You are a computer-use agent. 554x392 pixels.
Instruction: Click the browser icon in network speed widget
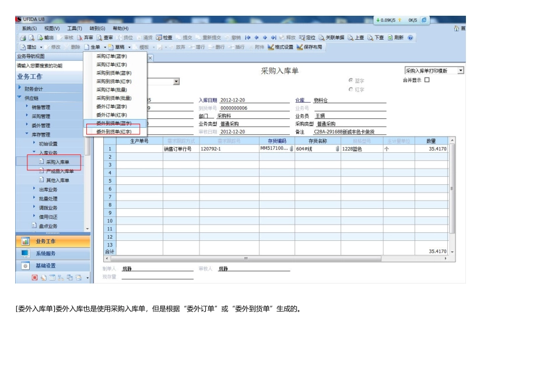(x=424, y=20)
